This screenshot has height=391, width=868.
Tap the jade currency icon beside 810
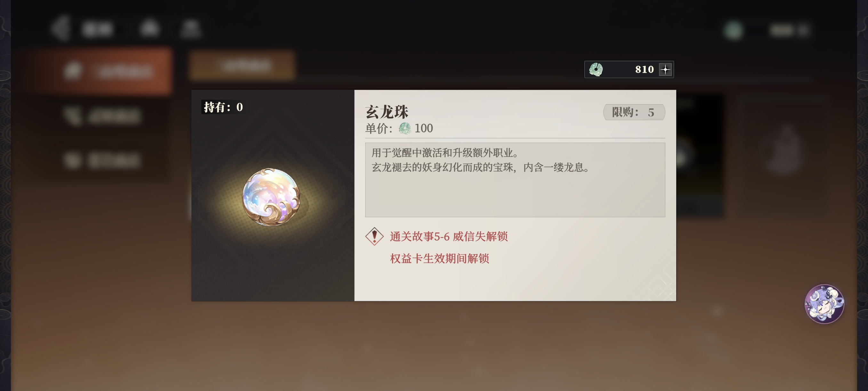click(596, 70)
